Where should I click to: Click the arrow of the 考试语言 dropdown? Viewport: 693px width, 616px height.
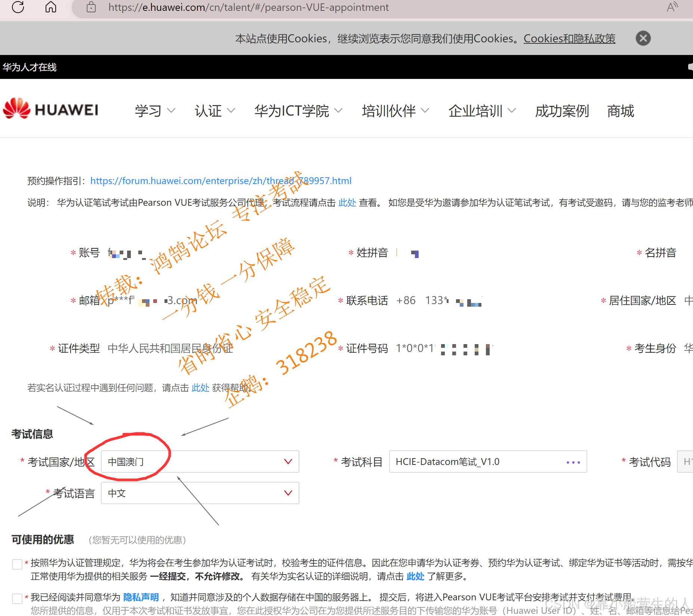coord(288,493)
